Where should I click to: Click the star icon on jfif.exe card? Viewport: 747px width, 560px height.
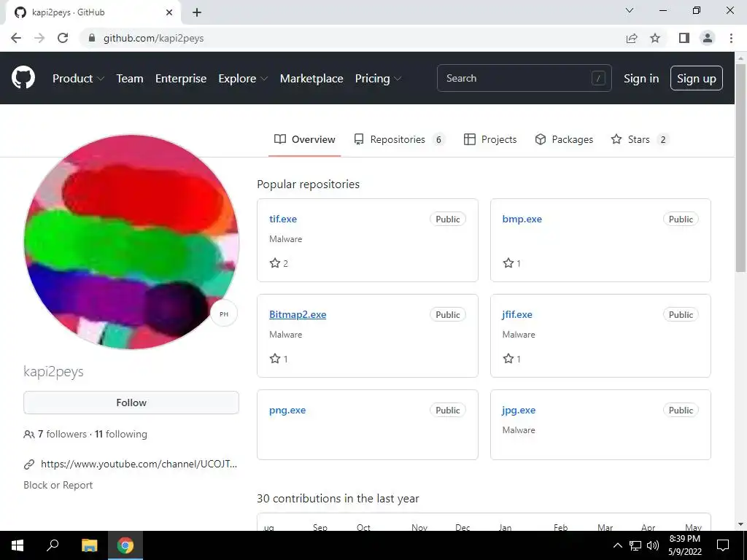click(x=508, y=359)
